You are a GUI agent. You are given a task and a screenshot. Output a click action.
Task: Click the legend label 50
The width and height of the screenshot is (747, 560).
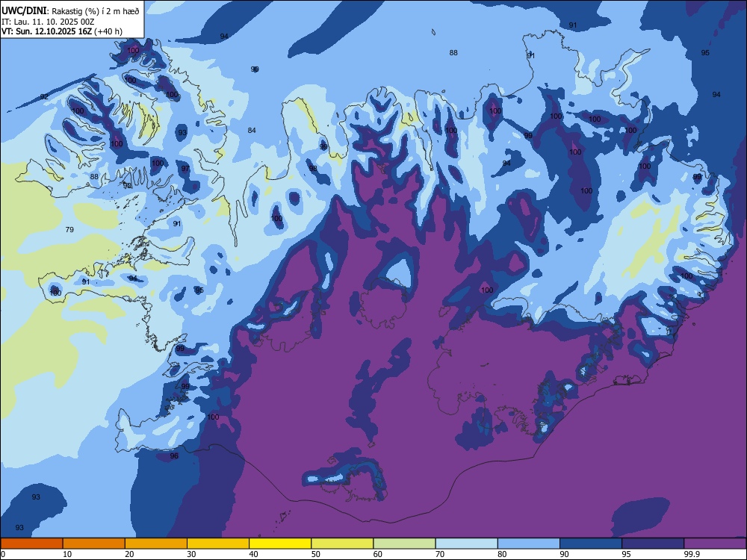(315, 554)
